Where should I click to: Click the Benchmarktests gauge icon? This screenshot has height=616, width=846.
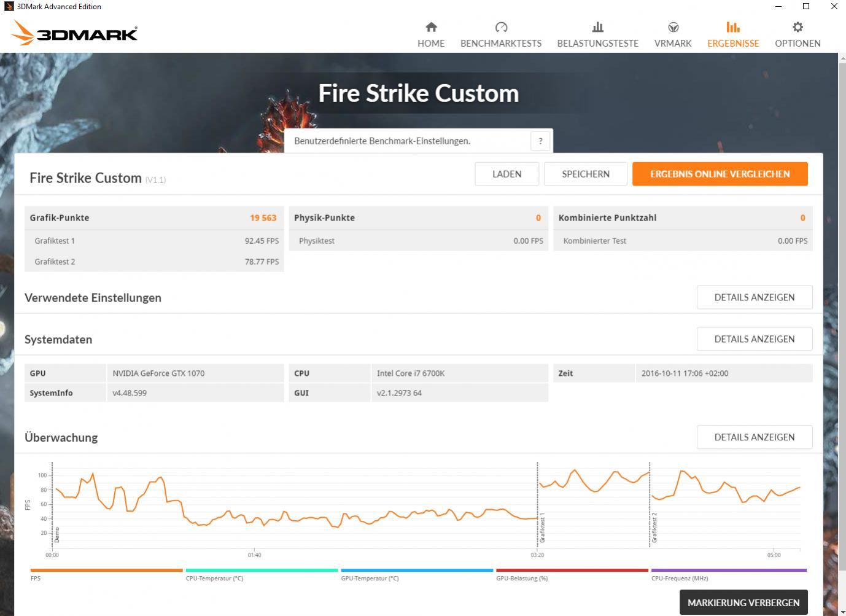501,27
